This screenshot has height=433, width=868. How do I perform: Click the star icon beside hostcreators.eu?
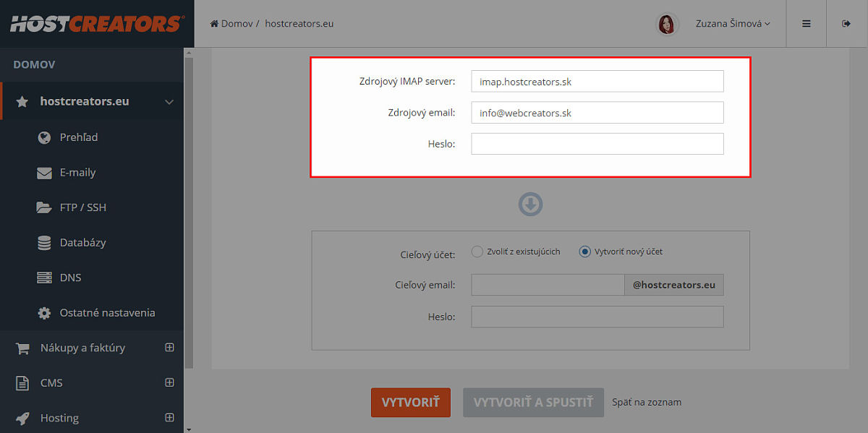(22, 102)
